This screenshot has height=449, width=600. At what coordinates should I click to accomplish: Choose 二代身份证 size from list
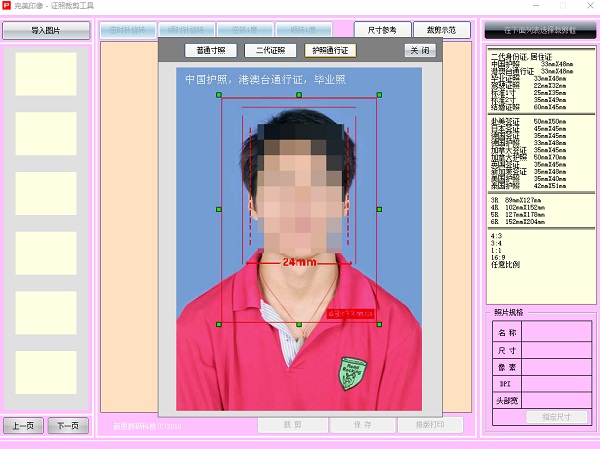518,57
